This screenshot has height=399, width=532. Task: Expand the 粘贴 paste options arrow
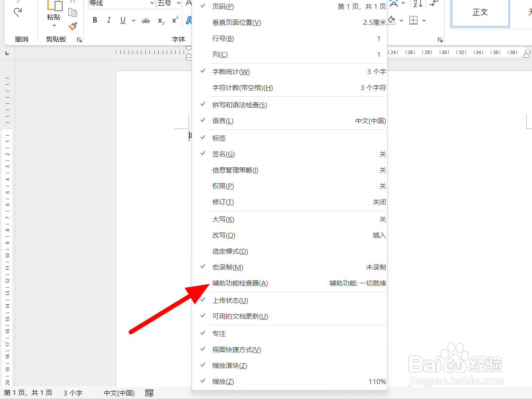click(54, 26)
